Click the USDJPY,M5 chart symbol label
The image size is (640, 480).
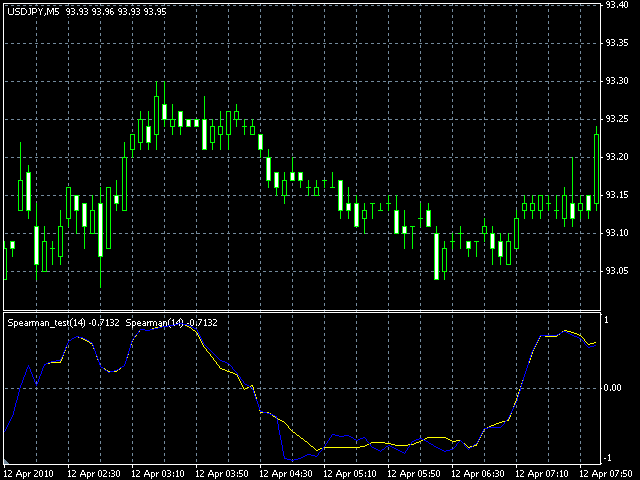33,12
